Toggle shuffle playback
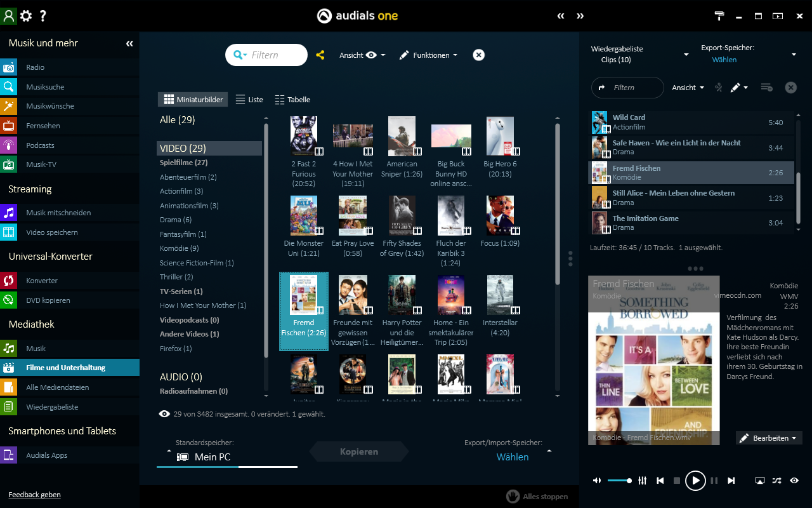812x508 pixels. tap(777, 481)
